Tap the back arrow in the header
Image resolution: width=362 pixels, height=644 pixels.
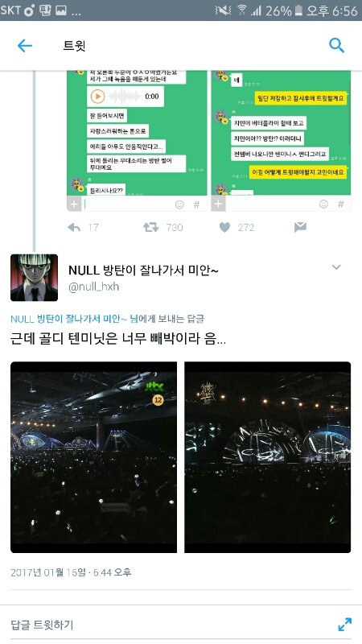pyautogui.click(x=25, y=46)
